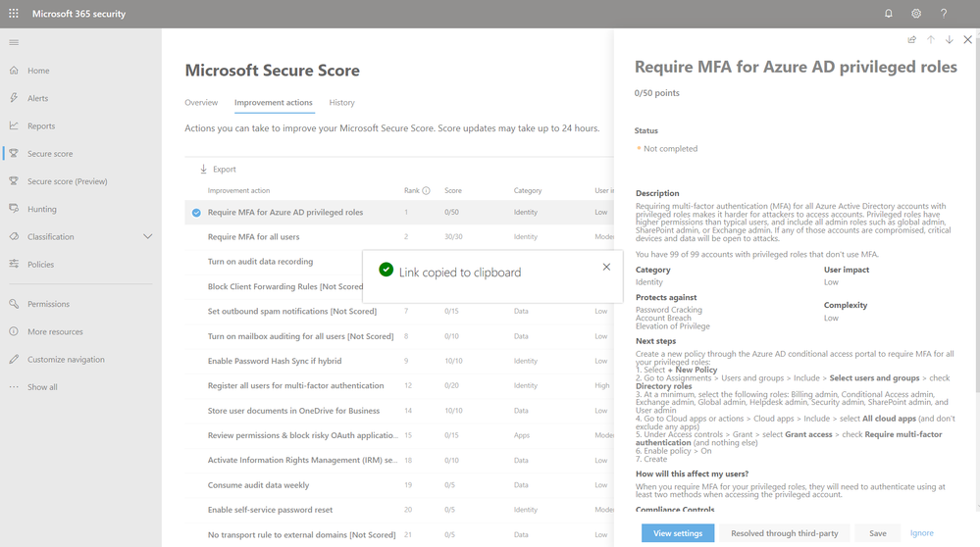
Task: Sort by Category column header
Action: point(528,190)
